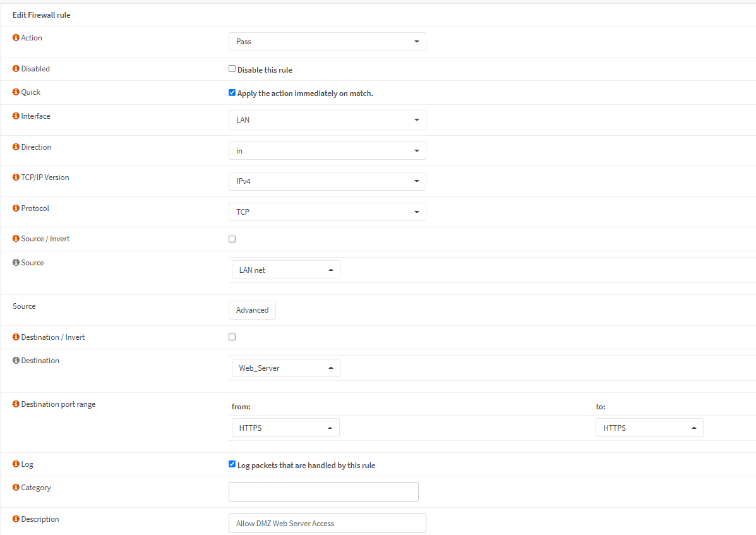Click the Description field with Allow DMZ text

[x=327, y=524]
